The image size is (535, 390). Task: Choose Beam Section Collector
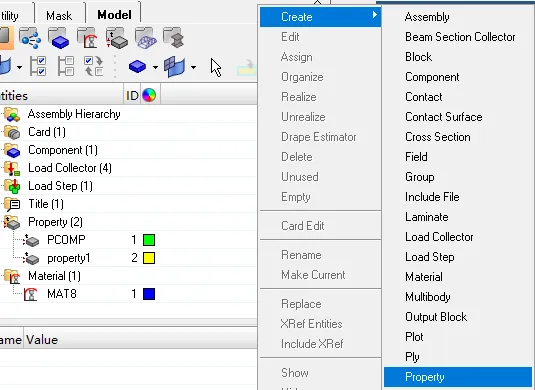point(460,37)
